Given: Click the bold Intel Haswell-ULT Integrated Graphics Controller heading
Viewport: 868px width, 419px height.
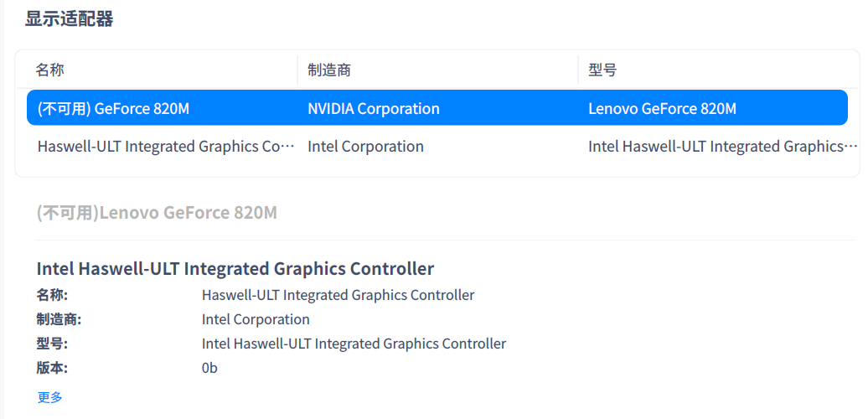Looking at the screenshot, I should point(235,269).
